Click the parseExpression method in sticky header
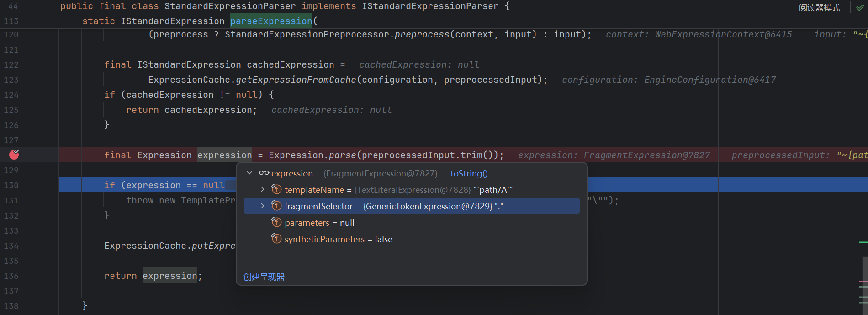Viewport: 868px width, 315px height. coord(271,21)
